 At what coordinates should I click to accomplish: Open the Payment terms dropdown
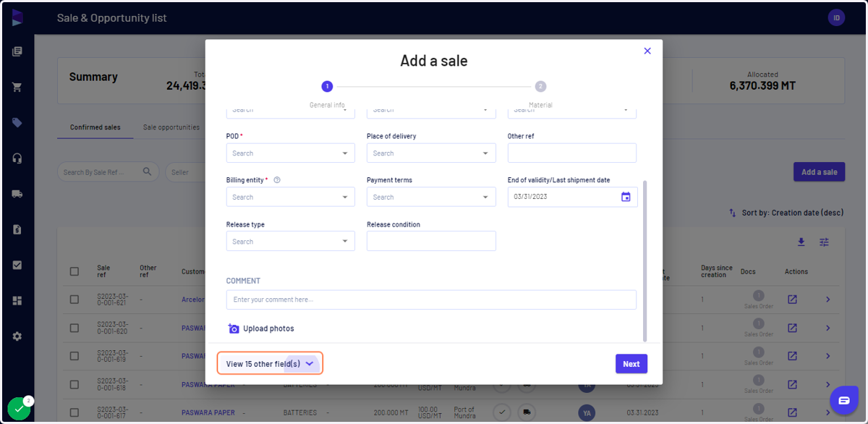pyautogui.click(x=431, y=197)
